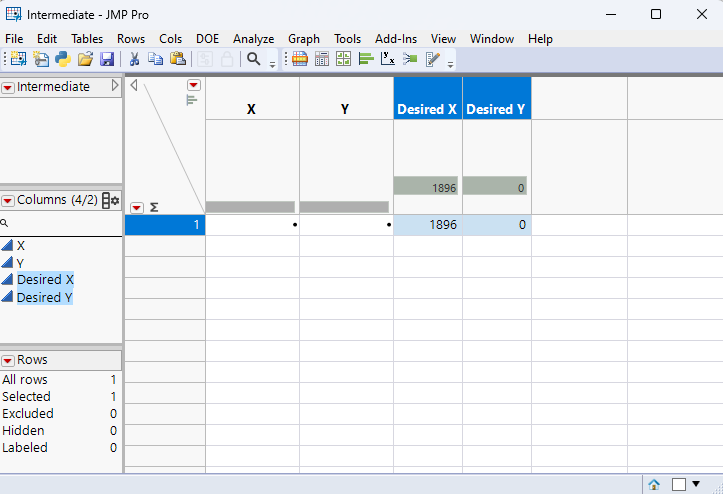Click the orange data table toolbar icon
723x494 pixels.
(300, 59)
